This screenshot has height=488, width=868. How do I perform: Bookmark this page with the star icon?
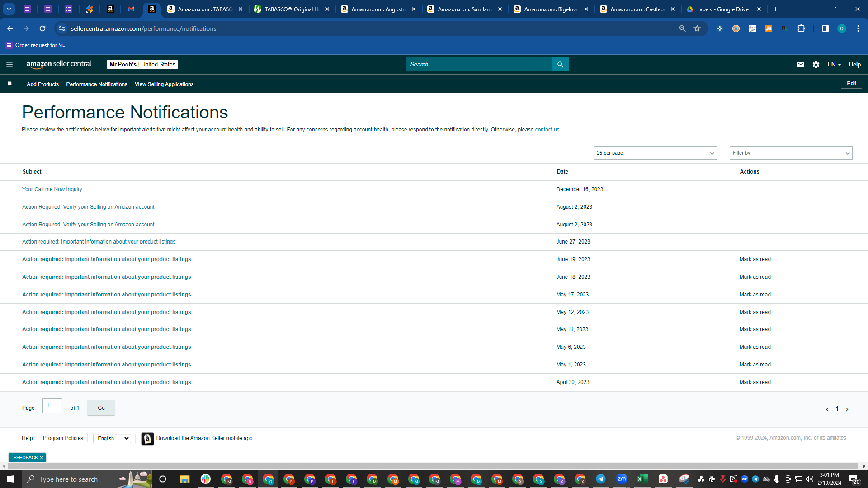pos(697,28)
